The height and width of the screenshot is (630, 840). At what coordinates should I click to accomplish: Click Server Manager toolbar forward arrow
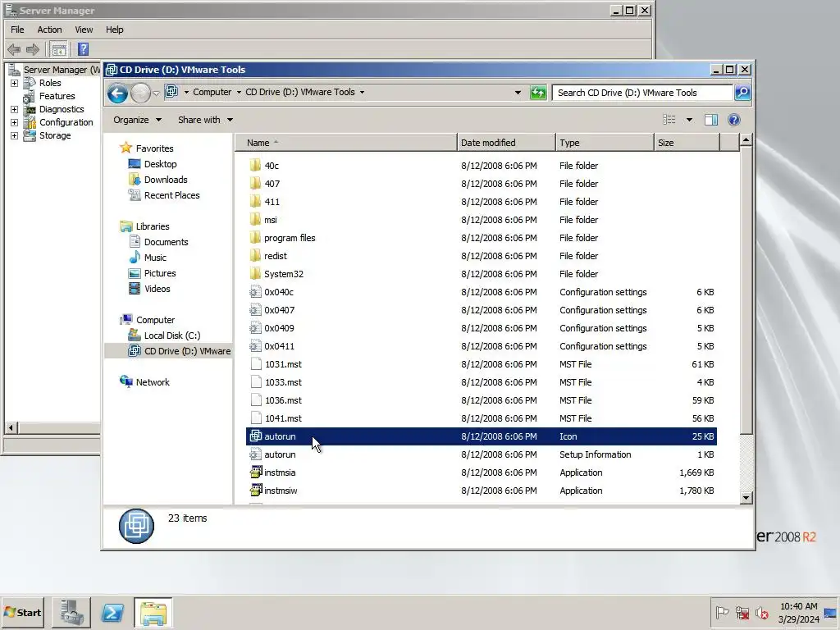pos(33,50)
